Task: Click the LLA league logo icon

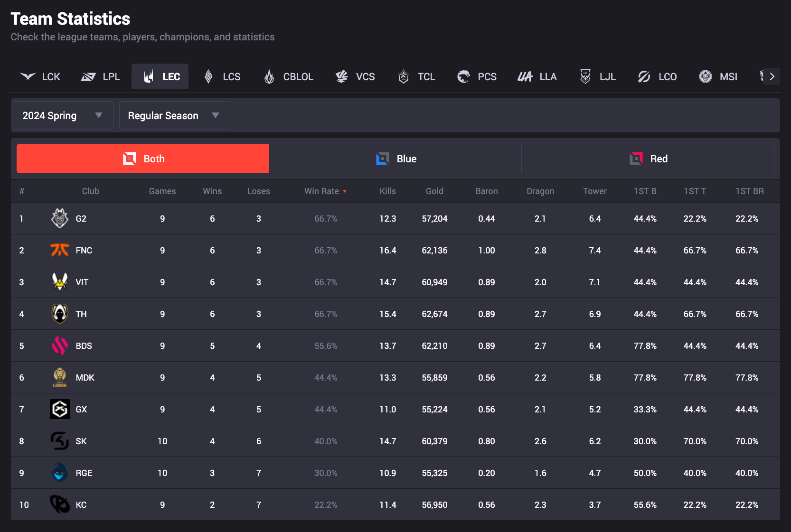Action: point(525,76)
